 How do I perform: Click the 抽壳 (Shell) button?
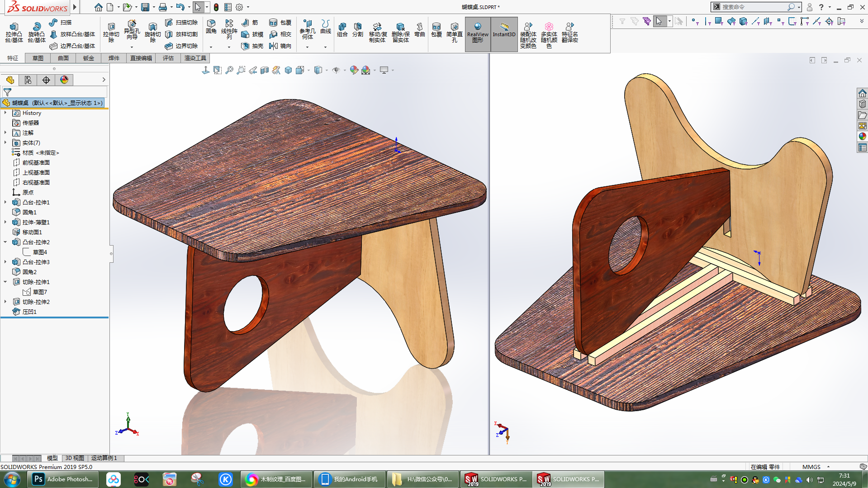tap(252, 46)
